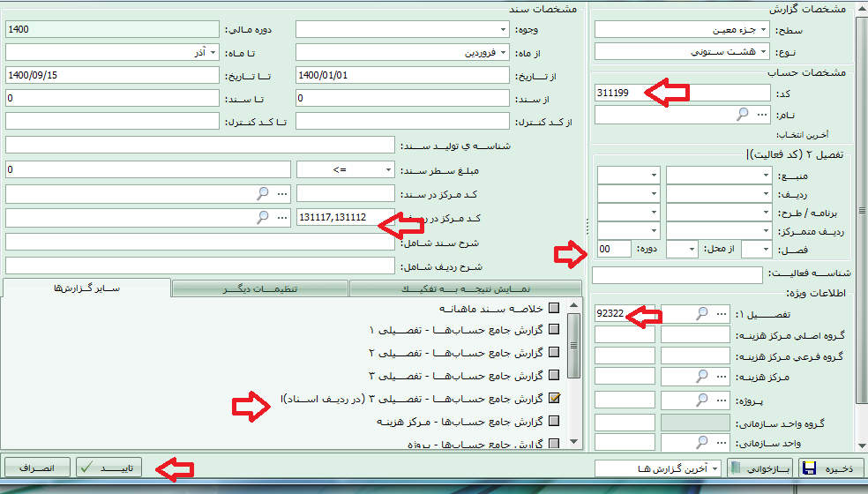Click the magnifier icon next to تفصیل ۱
The width and height of the screenshot is (868, 494).
click(702, 313)
